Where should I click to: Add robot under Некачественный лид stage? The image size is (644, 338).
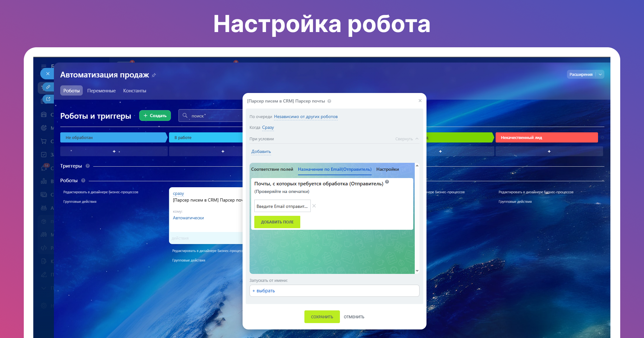click(549, 151)
